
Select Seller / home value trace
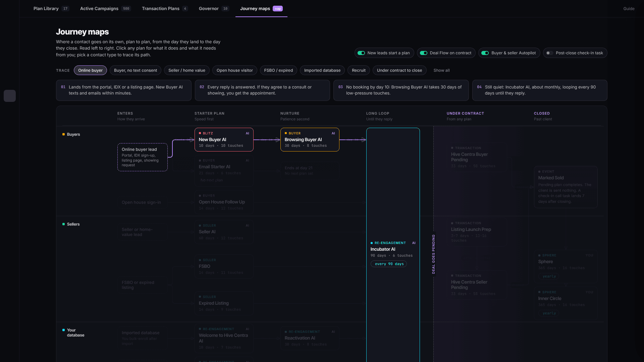pos(187,70)
